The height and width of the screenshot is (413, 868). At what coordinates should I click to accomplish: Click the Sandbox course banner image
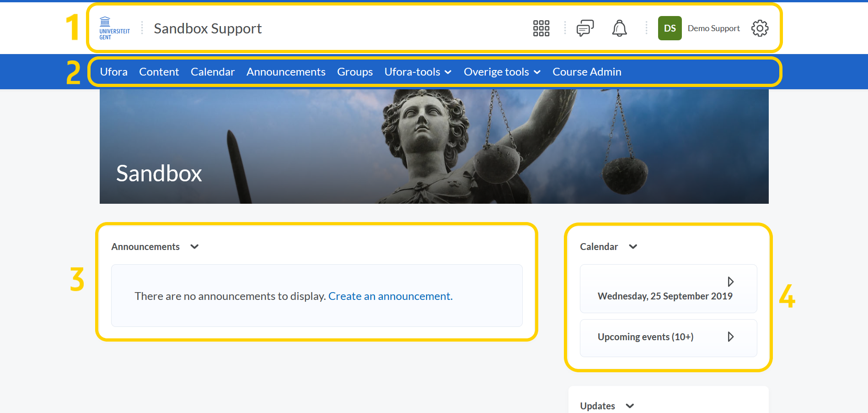tap(434, 147)
